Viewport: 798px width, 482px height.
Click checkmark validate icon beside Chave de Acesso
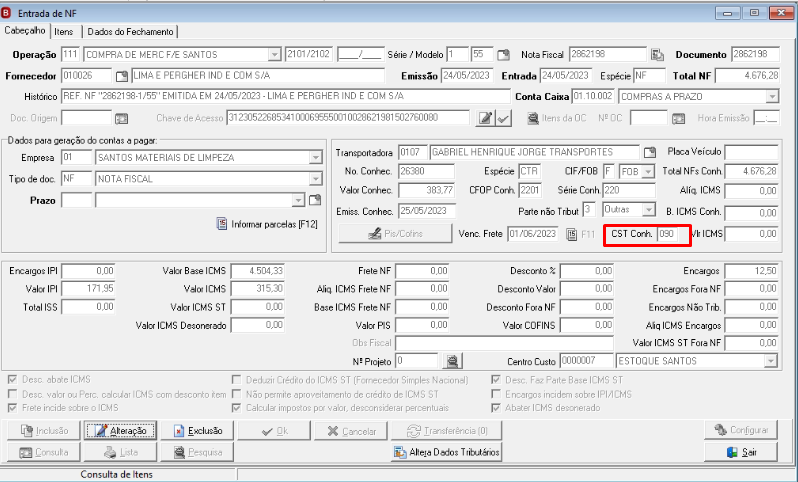(503, 118)
